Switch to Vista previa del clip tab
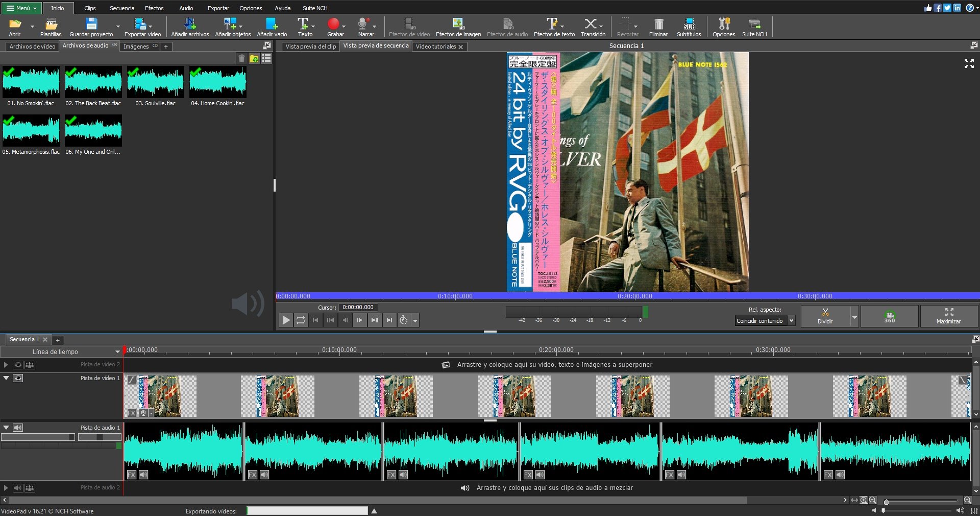This screenshot has height=516, width=980. [x=311, y=46]
